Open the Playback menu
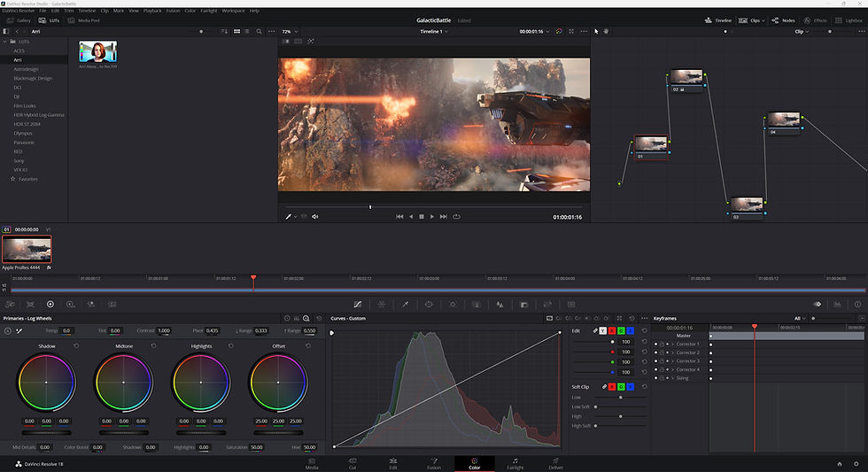The width and height of the screenshot is (868, 472). (x=152, y=11)
